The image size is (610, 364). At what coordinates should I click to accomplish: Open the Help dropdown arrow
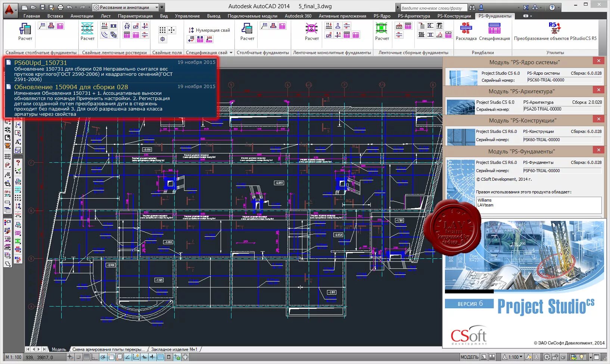point(558,7)
